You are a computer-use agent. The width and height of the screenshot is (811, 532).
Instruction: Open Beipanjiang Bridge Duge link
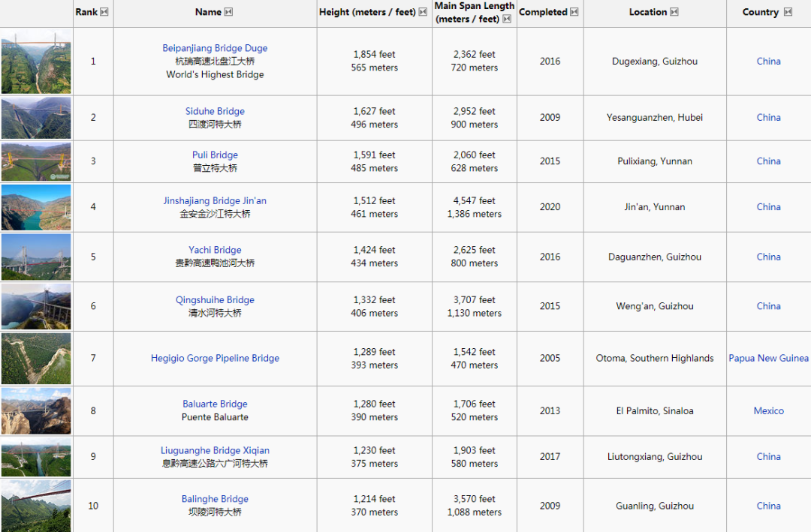(215, 48)
